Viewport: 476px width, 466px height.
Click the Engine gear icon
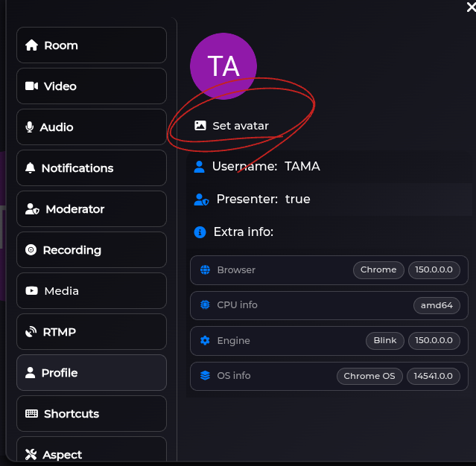click(205, 340)
